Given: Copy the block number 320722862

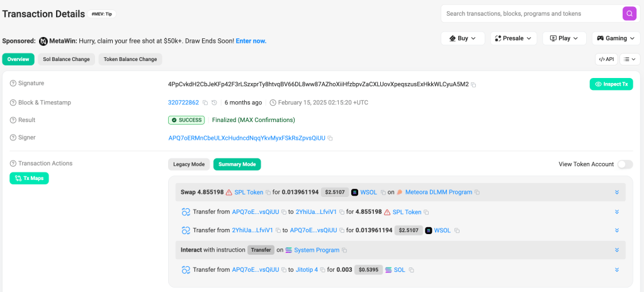Looking at the screenshot, I should [205, 103].
